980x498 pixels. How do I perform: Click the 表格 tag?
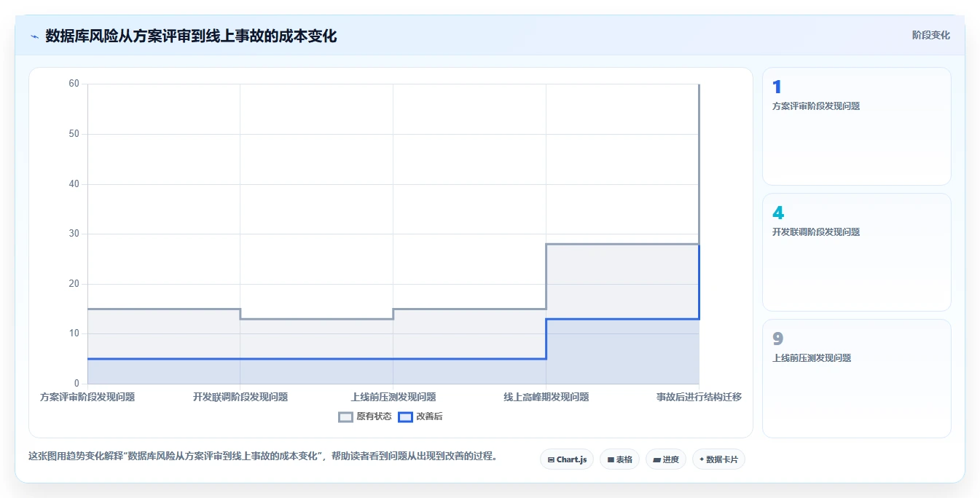pyautogui.click(x=619, y=459)
